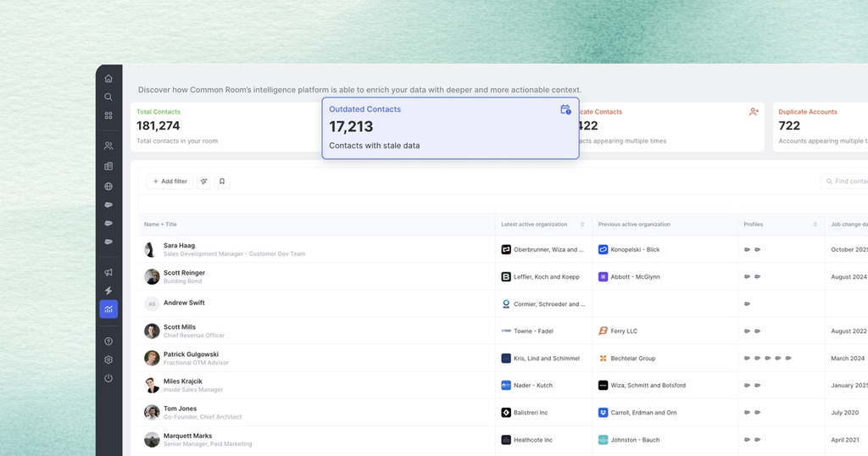
Task: Click the power icon in sidebar
Action: coord(108,378)
